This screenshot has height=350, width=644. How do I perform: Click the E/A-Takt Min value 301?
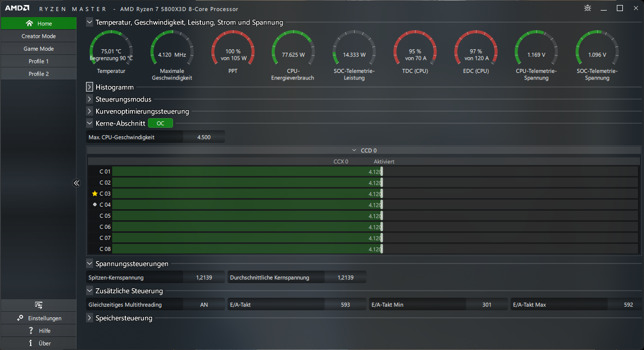click(x=487, y=304)
